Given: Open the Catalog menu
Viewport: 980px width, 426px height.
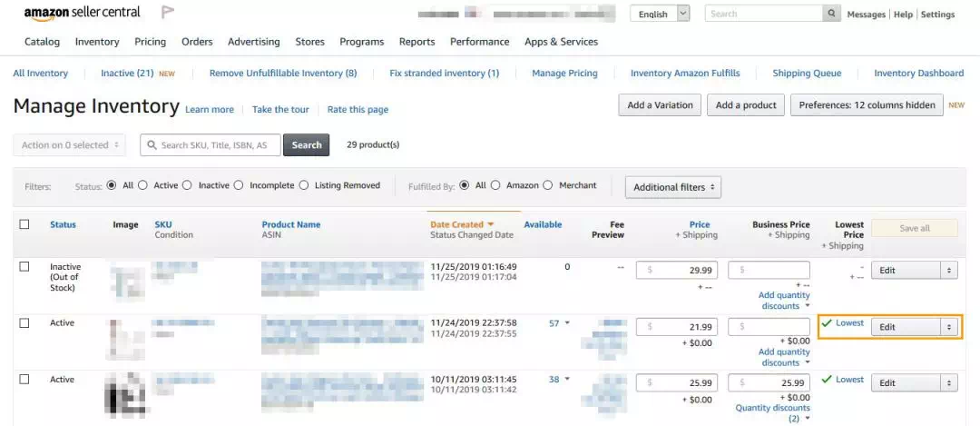Looking at the screenshot, I should [x=43, y=42].
